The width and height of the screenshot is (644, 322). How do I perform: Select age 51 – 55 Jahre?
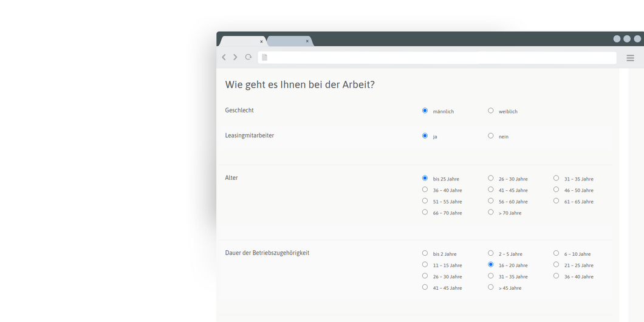tap(425, 200)
